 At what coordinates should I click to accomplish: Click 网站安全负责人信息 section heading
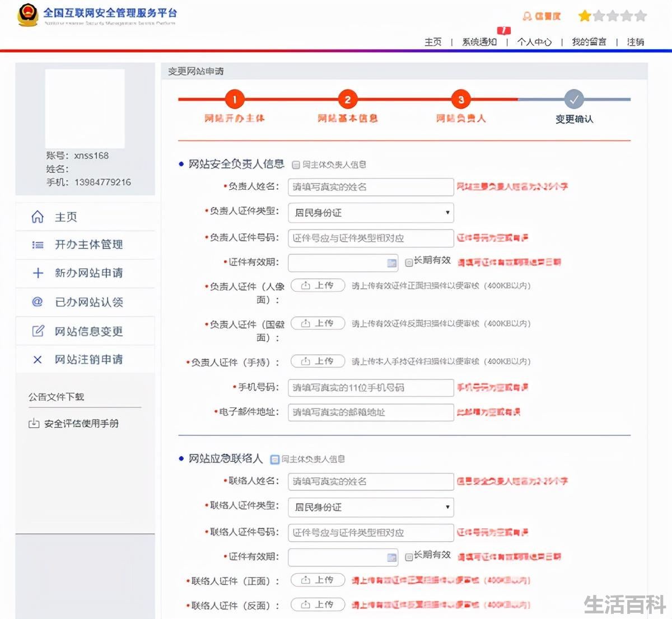pyautogui.click(x=236, y=164)
